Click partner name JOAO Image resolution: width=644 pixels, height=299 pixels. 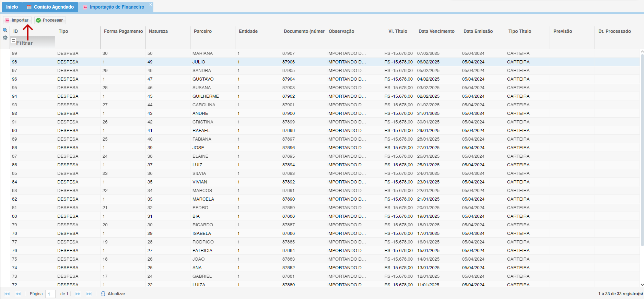coord(198,259)
